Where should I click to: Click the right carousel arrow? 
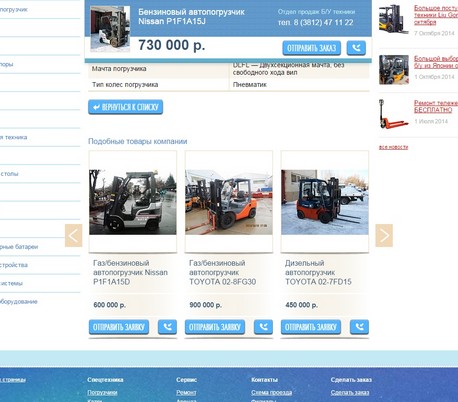[384, 235]
